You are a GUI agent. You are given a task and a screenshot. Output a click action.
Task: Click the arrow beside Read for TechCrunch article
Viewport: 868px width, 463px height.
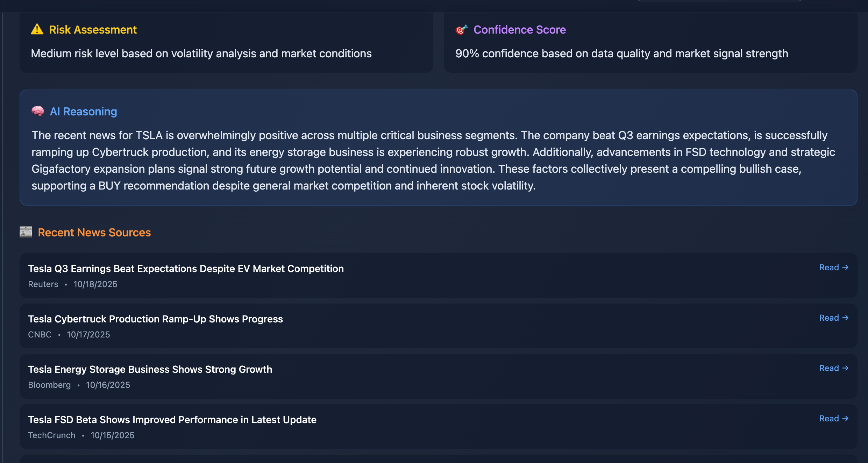click(846, 419)
